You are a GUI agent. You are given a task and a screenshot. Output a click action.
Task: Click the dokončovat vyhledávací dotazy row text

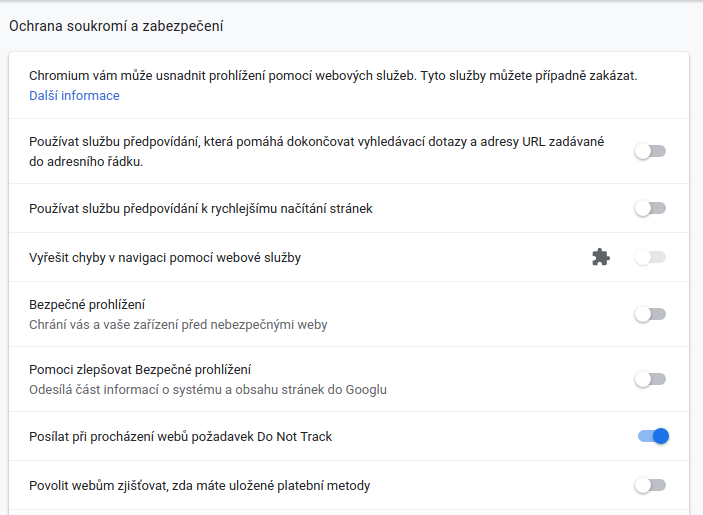317,151
